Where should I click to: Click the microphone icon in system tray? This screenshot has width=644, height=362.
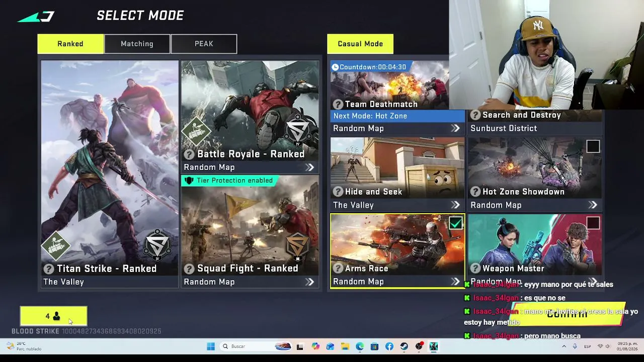tap(575, 346)
